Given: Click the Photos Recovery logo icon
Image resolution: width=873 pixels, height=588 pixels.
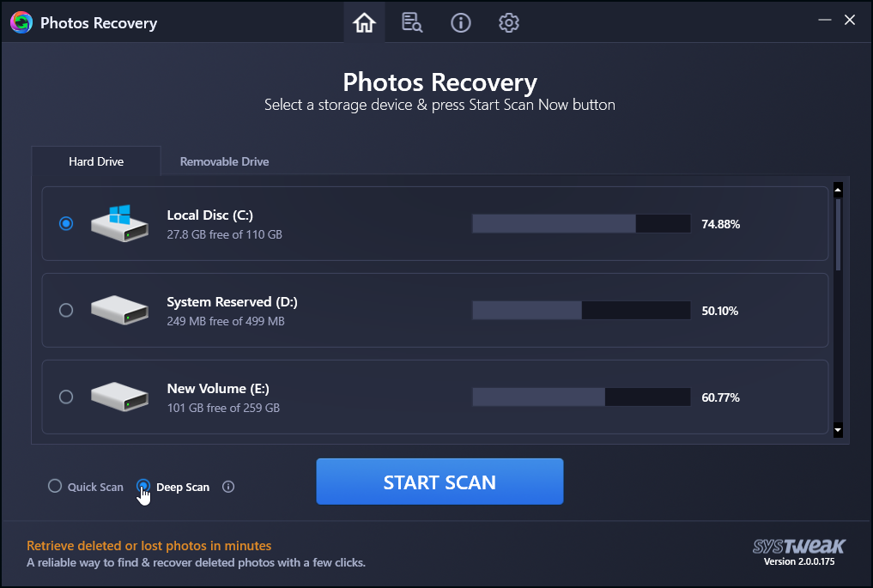Looking at the screenshot, I should pyautogui.click(x=21, y=22).
